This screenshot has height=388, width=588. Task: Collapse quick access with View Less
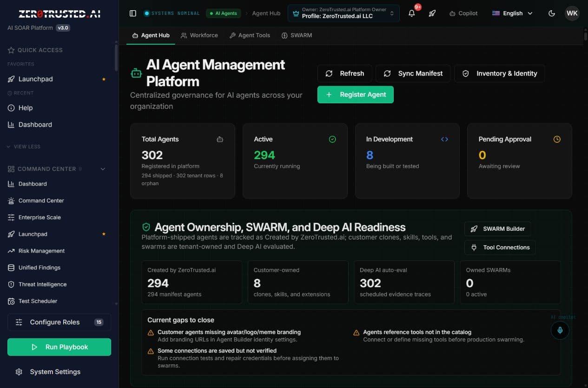tap(24, 147)
